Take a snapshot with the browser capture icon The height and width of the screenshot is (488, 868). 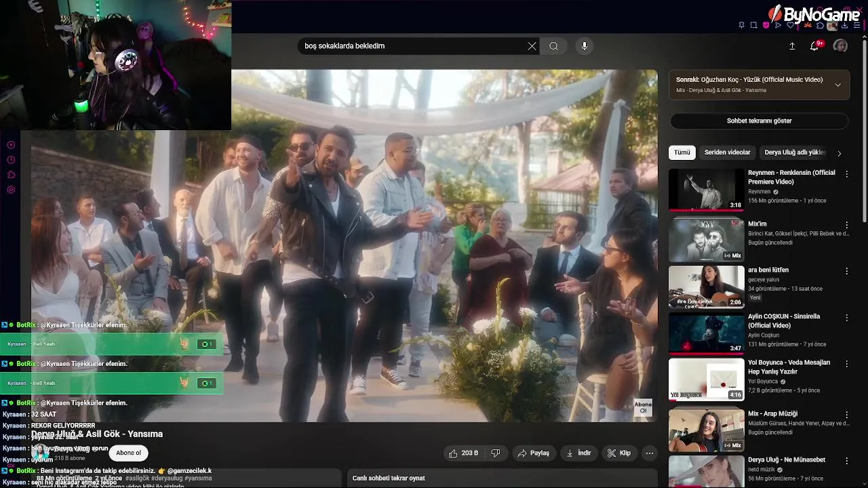(753, 25)
